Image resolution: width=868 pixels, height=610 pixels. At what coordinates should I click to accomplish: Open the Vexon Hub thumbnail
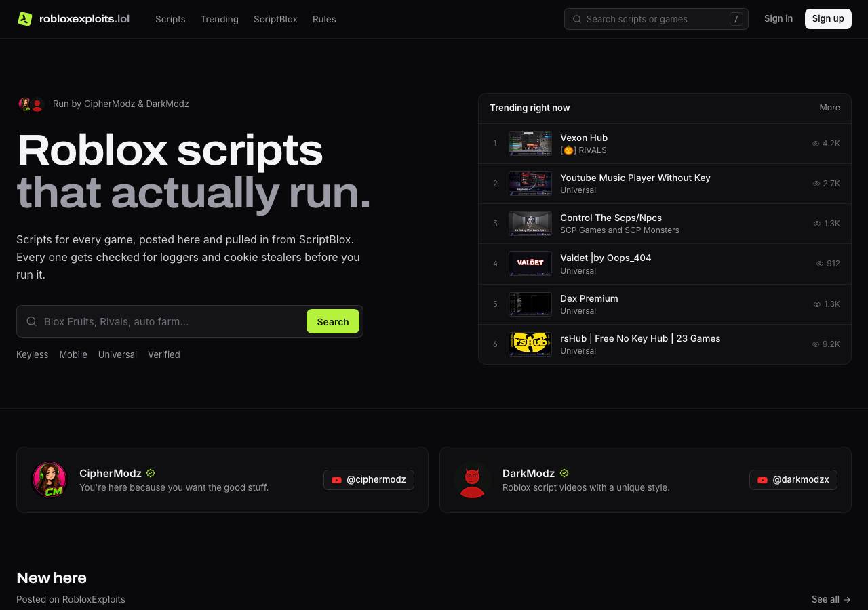tap(530, 143)
